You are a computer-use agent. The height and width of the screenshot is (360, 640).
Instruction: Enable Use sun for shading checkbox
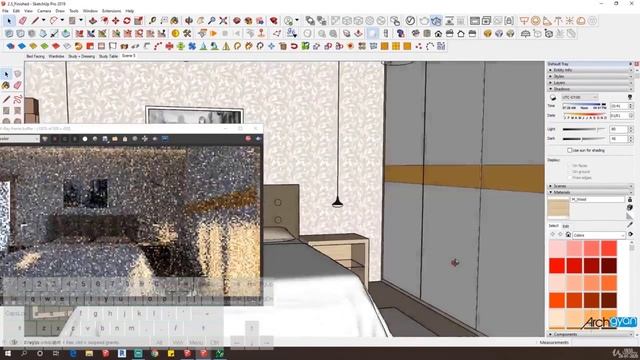tap(569, 150)
